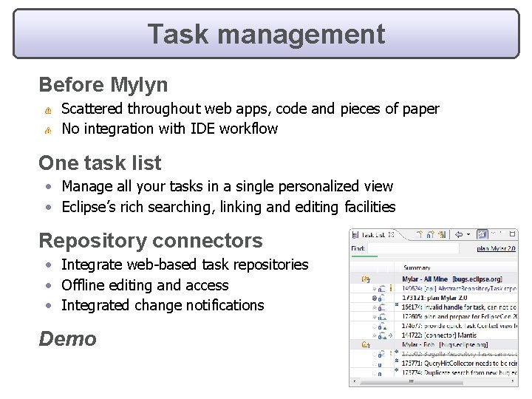The width and height of the screenshot is (532, 399).
Task: Click 'No integration with IDE workflow' bullet
Action: pos(170,129)
